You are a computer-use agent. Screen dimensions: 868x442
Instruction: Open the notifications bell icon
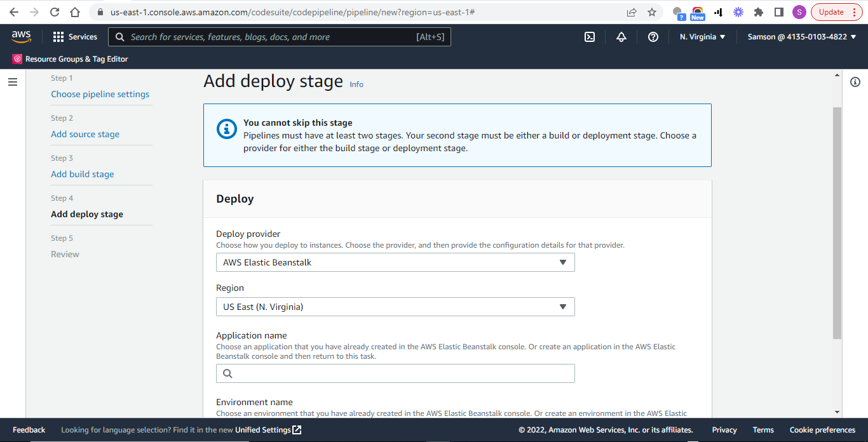pos(621,36)
